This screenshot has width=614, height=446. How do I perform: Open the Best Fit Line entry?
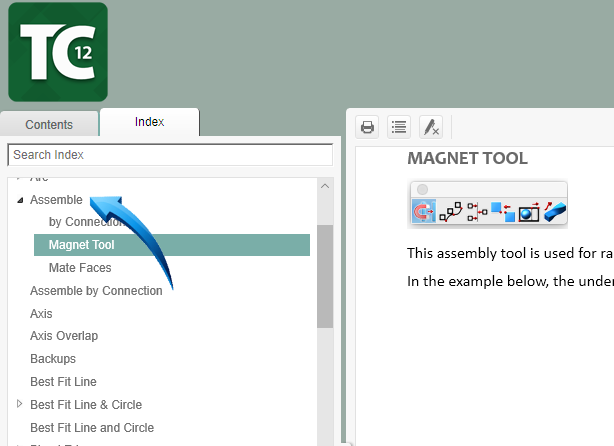click(63, 381)
